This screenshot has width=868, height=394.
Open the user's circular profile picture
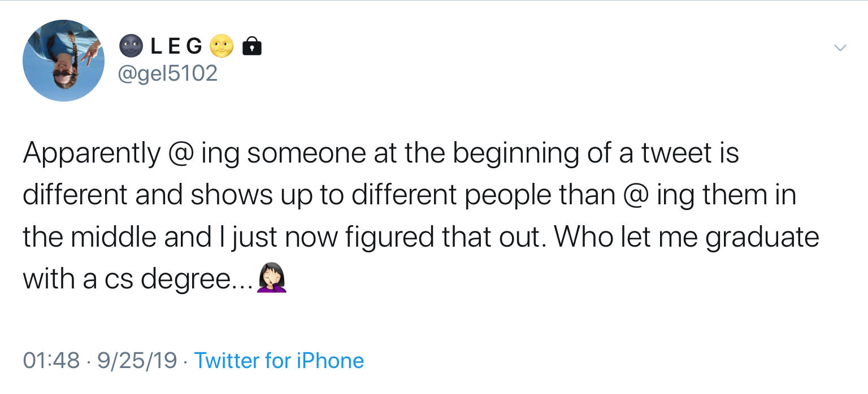coord(64,60)
